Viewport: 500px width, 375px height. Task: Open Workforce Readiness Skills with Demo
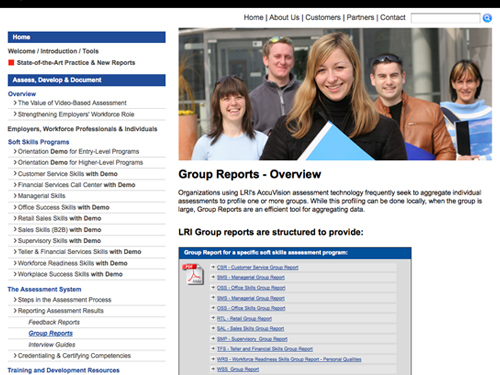click(x=73, y=263)
